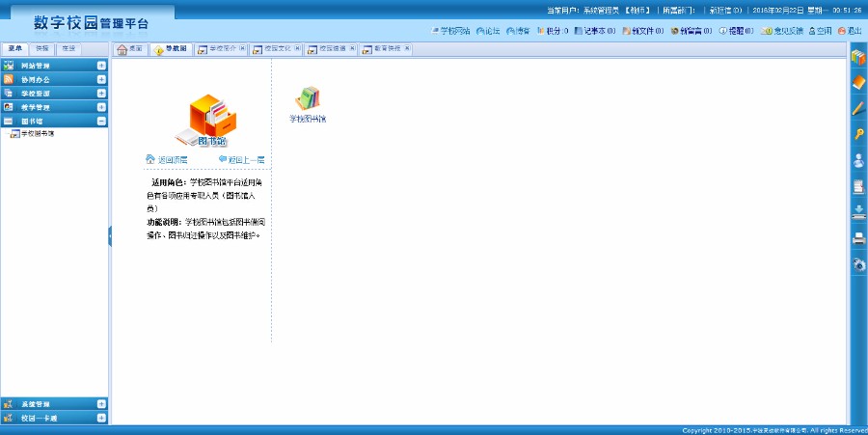Screen dimensions: 868x435
Task: Open 提醒(0) reminders
Action: point(736,31)
